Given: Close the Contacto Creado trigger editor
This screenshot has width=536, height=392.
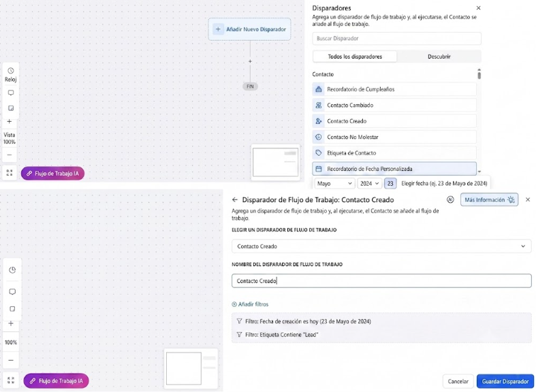Looking at the screenshot, I should coord(528,200).
